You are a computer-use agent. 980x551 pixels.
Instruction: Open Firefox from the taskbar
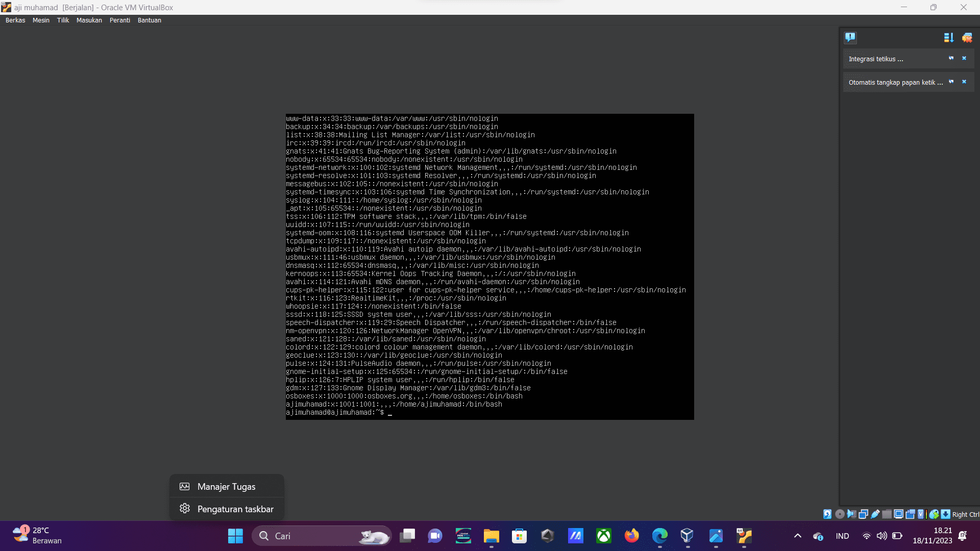coord(632,536)
